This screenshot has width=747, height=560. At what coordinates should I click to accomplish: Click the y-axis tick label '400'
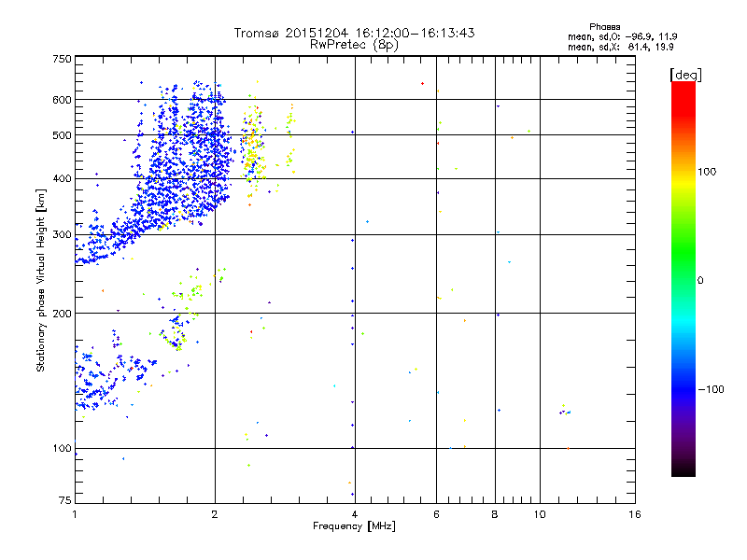pos(62,179)
